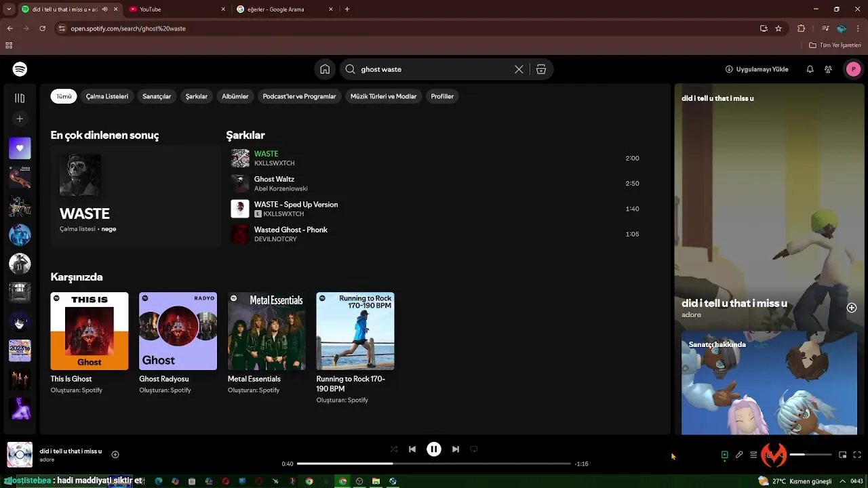Open Liked Songs heart tile
868x488 pixels.
click(x=20, y=148)
